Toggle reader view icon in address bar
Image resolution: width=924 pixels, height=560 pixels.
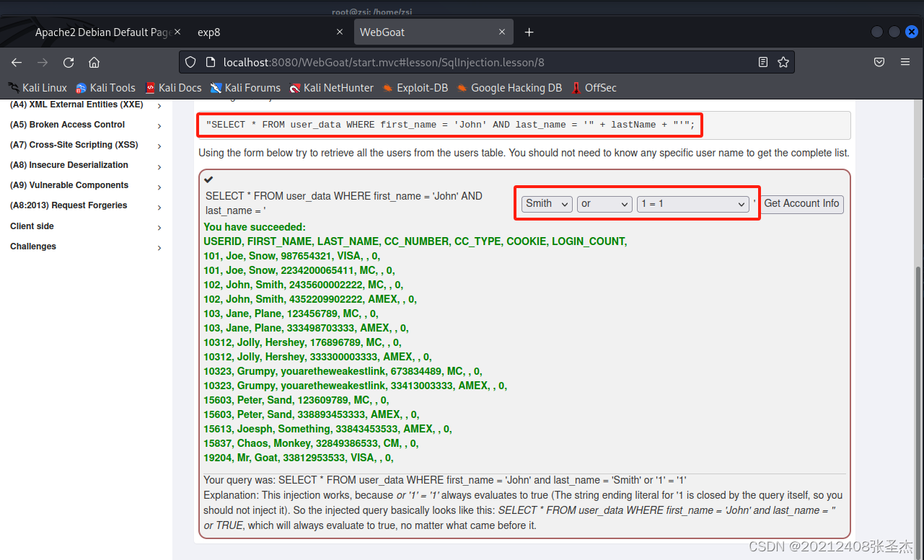pyautogui.click(x=763, y=63)
